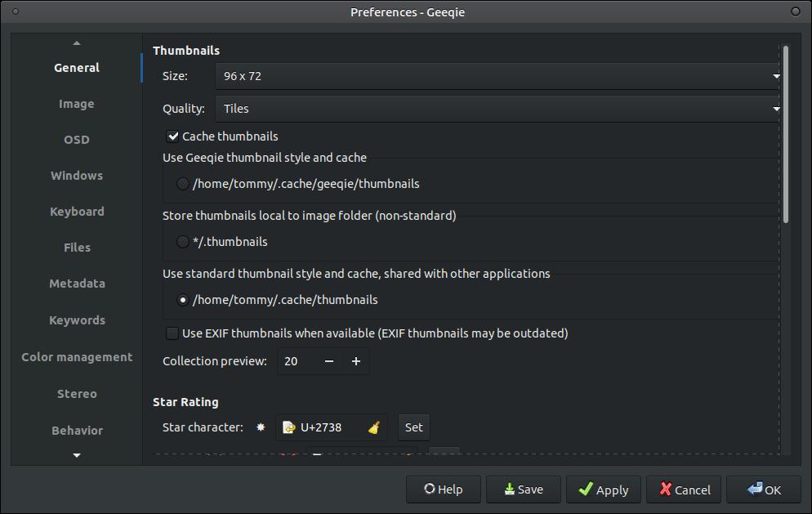
Task: Click into the U+2738 star character field
Action: (332, 427)
